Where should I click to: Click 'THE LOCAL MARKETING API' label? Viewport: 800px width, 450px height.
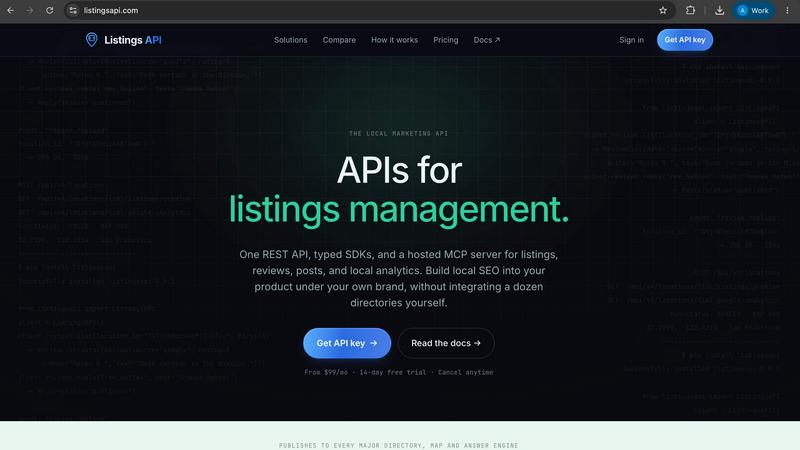click(398, 134)
